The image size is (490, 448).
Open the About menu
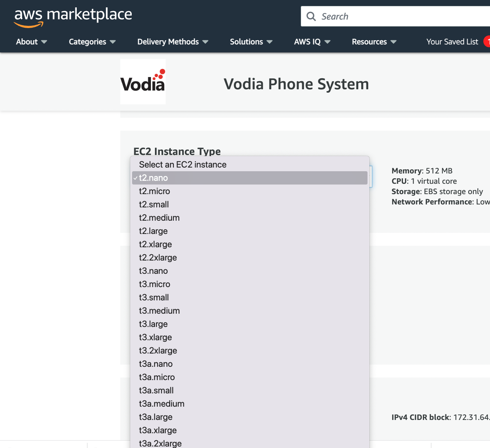pos(31,42)
